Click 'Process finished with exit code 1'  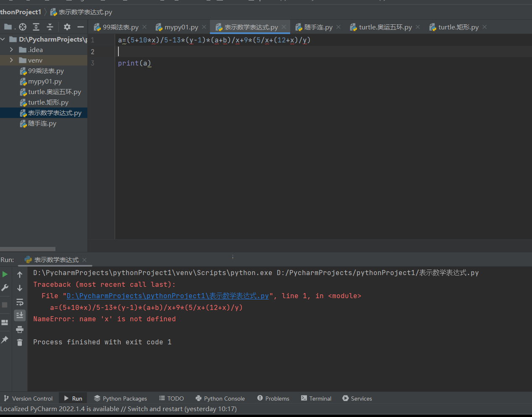point(102,342)
